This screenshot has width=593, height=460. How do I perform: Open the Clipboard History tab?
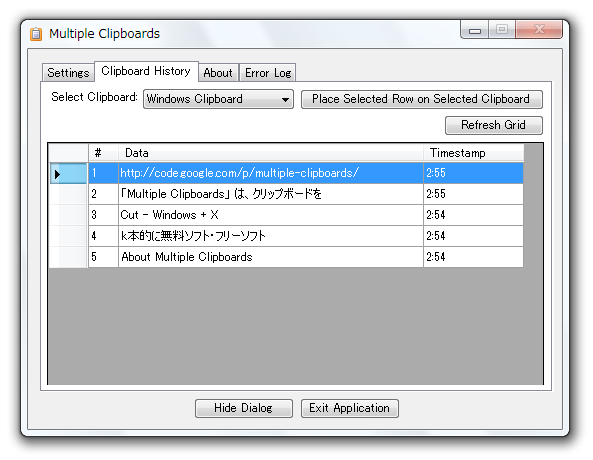(146, 71)
